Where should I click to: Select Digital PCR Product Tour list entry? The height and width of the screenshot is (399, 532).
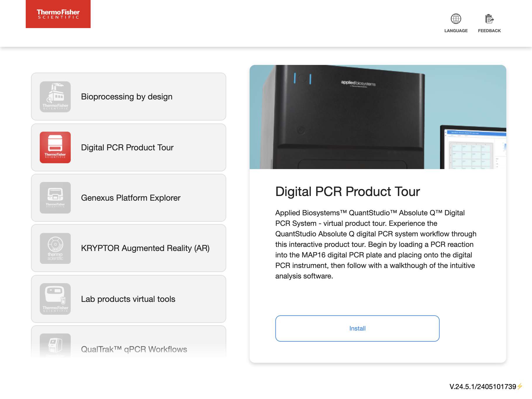pos(129,147)
